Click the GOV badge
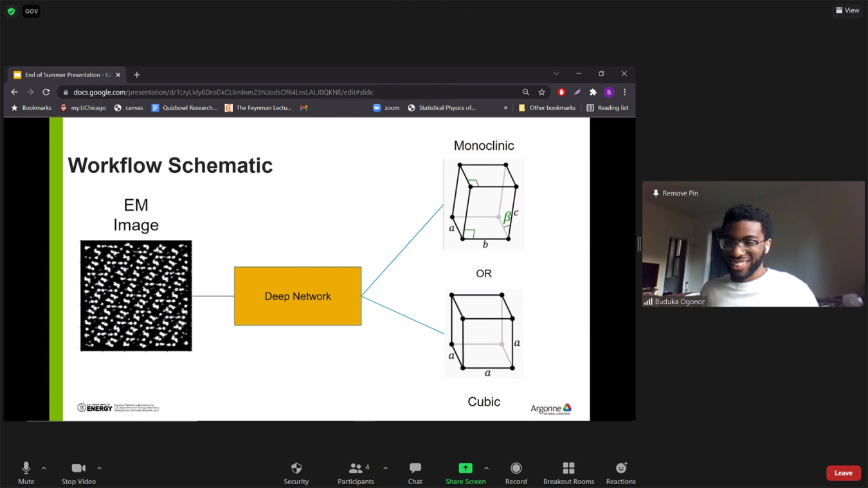 [x=32, y=11]
